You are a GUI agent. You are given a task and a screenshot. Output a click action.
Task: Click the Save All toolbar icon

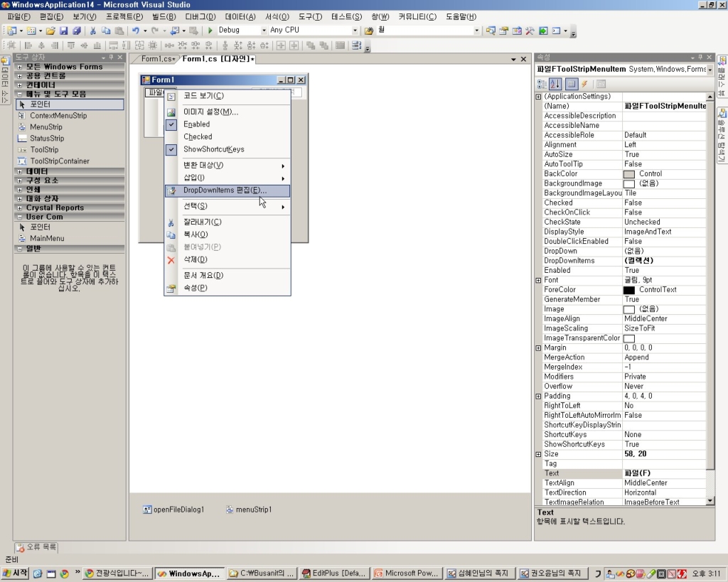coord(77,31)
